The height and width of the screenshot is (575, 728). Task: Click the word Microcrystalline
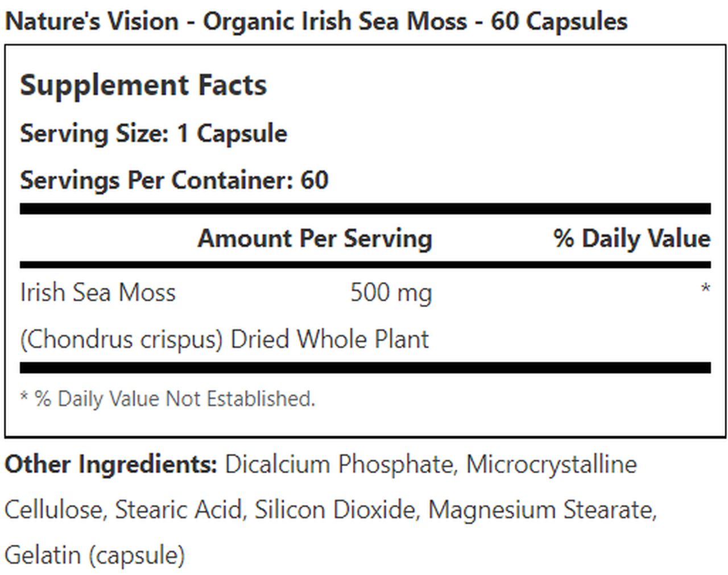click(551, 464)
